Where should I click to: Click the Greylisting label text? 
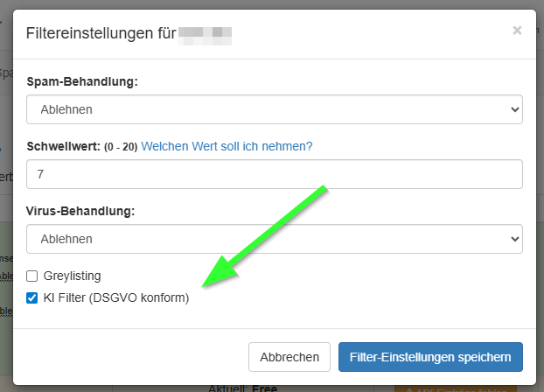click(78, 276)
